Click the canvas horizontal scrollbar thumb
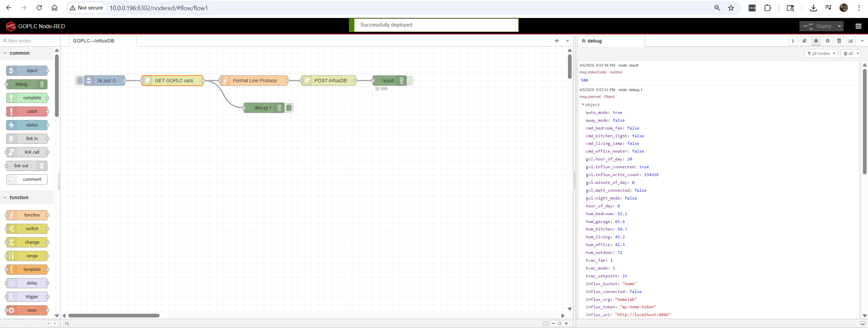Image resolution: width=868 pixels, height=328 pixels. point(114,315)
